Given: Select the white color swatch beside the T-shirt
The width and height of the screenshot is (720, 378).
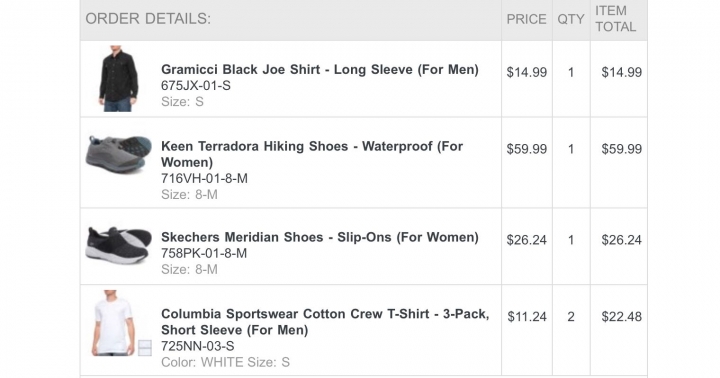Looking at the screenshot, I should point(145,348).
